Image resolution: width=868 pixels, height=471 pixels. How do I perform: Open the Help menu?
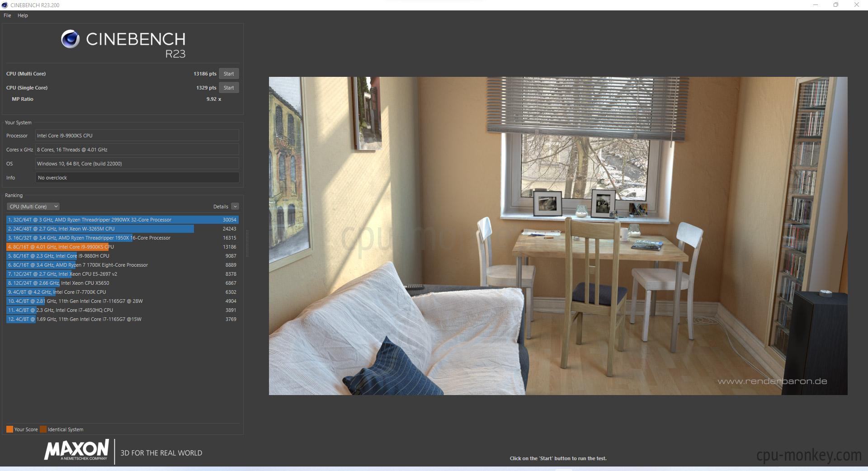point(23,15)
